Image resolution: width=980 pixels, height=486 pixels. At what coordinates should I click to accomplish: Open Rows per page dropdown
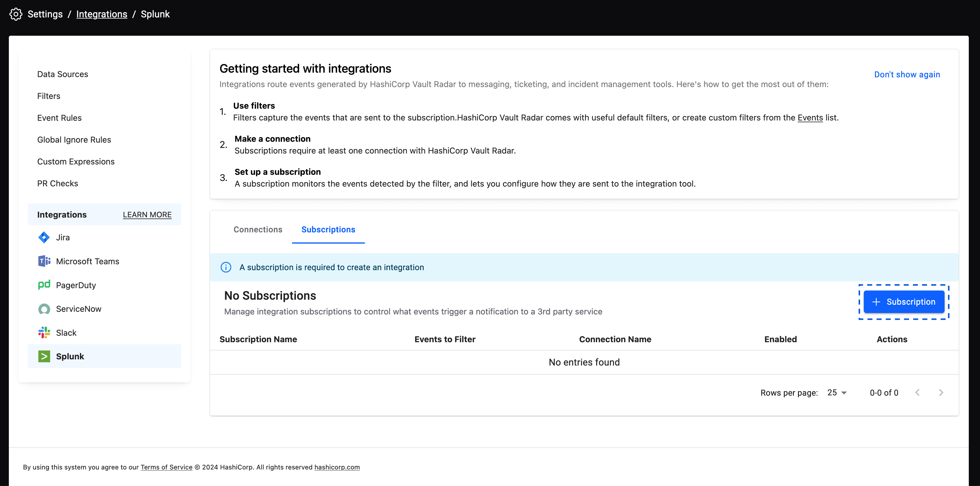(837, 393)
